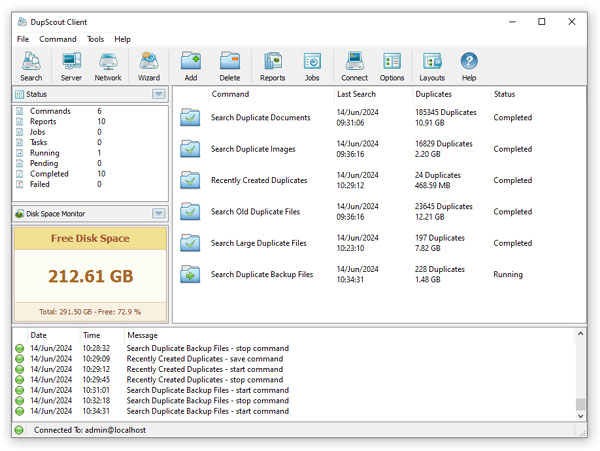This screenshot has width=600, height=451.
Task: Click the Status panel header icon
Action: [x=20, y=94]
